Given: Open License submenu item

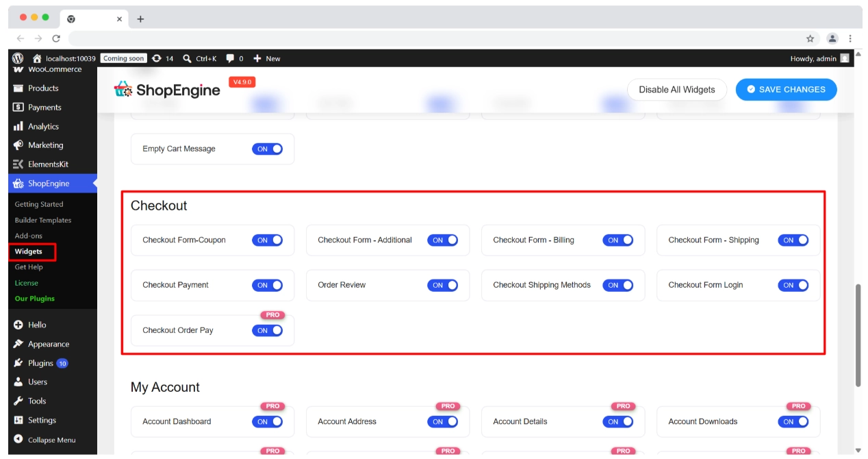Looking at the screenshot, I should (x=27, y=283).
